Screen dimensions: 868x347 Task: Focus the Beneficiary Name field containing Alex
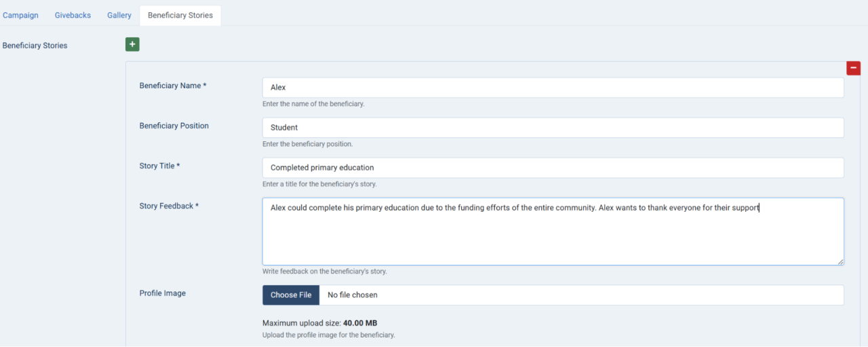(x=553, y=88)
